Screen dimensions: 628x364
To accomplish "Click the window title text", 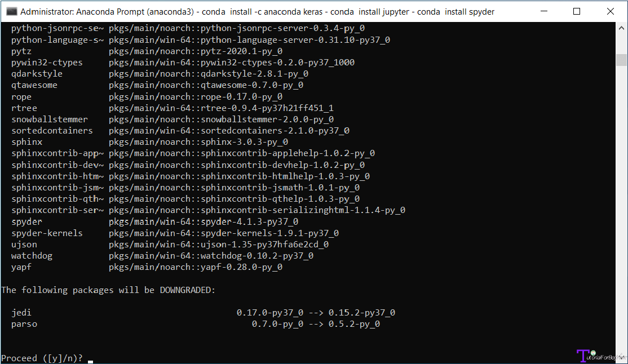I will click(257, 12).
